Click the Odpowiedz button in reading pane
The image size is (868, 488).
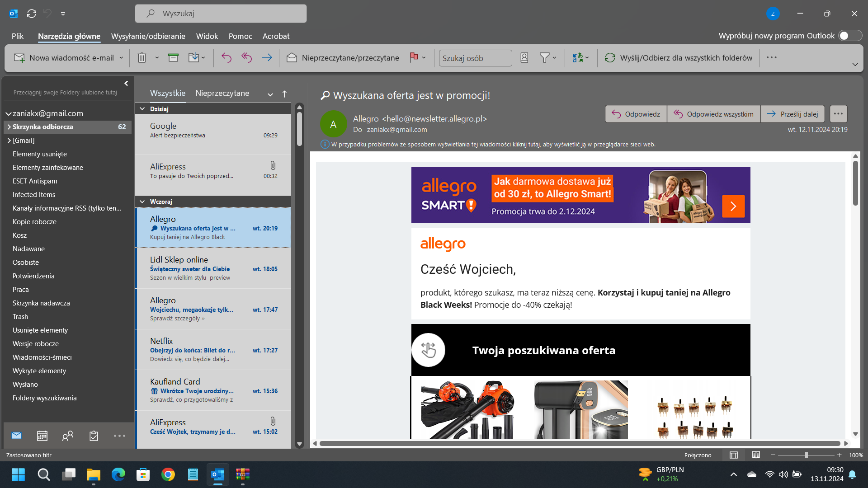636,114
